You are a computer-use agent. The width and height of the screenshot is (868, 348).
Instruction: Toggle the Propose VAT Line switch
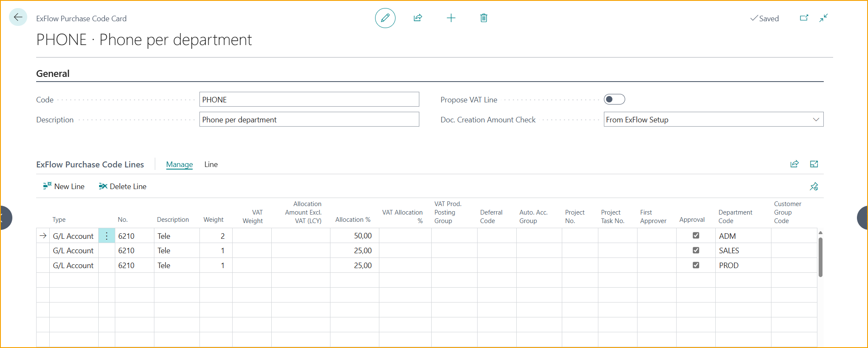coord(614,99)
